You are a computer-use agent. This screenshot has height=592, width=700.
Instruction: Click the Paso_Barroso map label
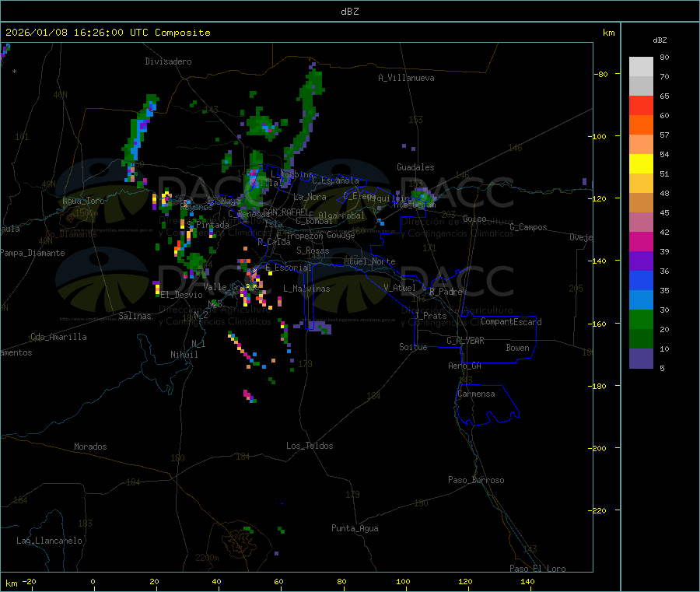point(476,480)
